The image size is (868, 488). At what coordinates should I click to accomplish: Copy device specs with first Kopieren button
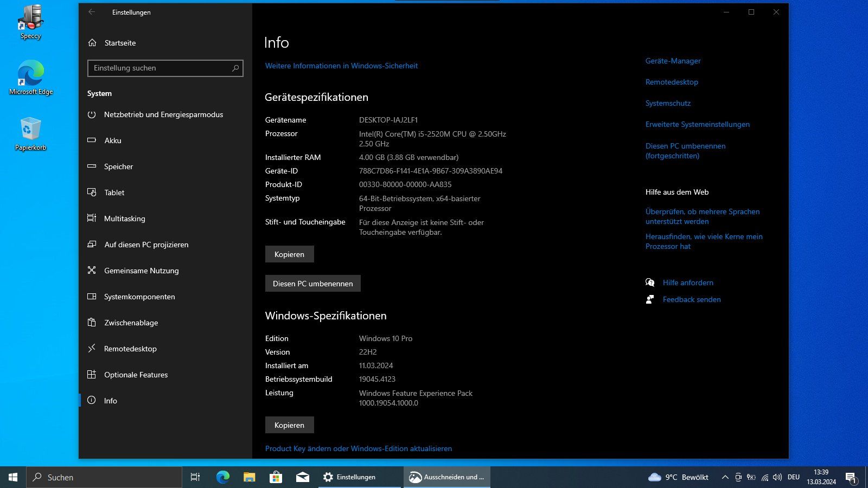289,254
